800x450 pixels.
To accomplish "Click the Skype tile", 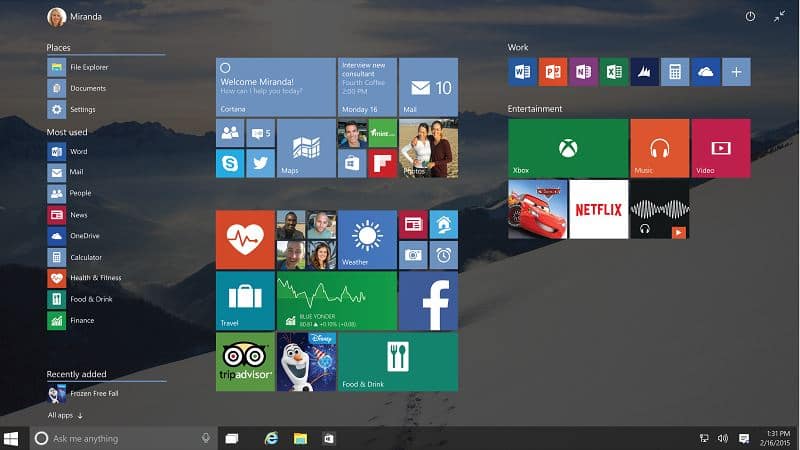I will [230, 163].
